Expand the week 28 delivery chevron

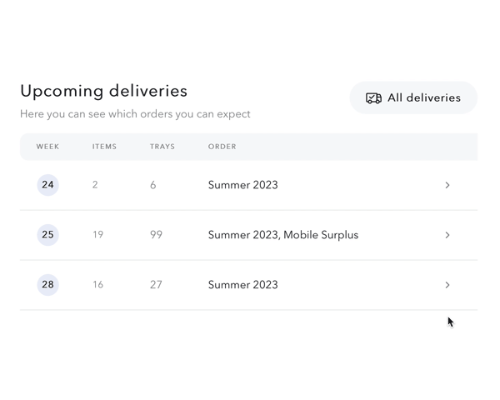pos(447,285)
